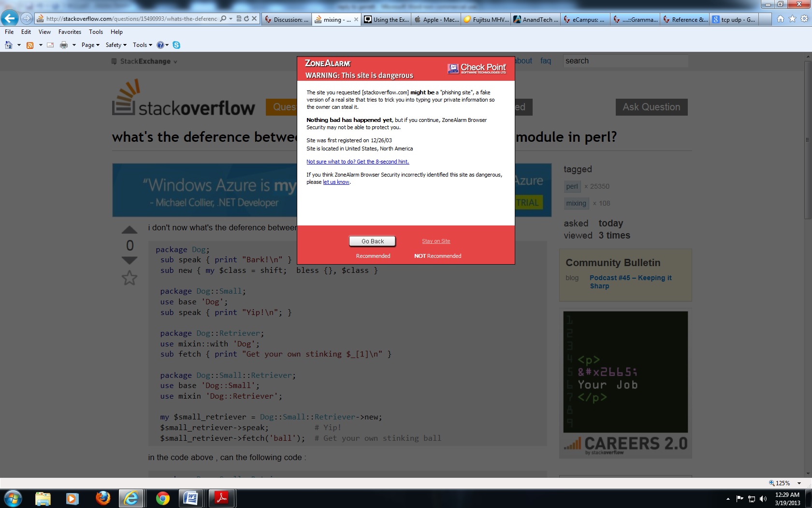Open IE Home icon at top right

tap(780, 19)
